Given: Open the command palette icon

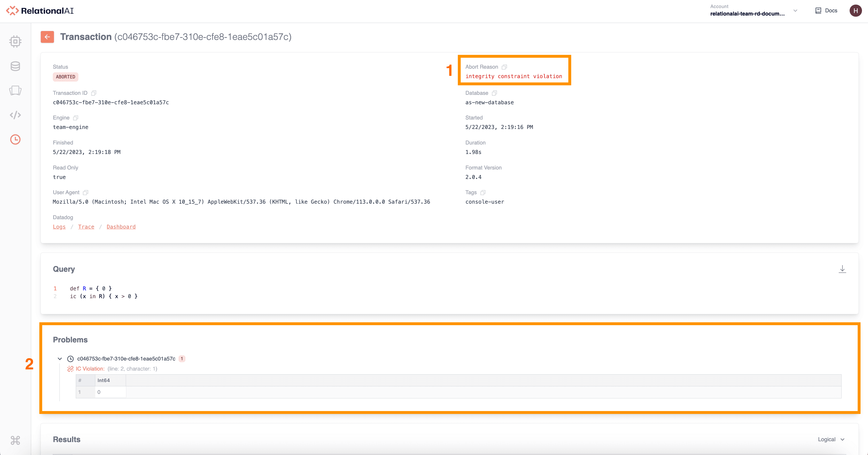Looking at the screenshot, I should (x=15, y=440).
